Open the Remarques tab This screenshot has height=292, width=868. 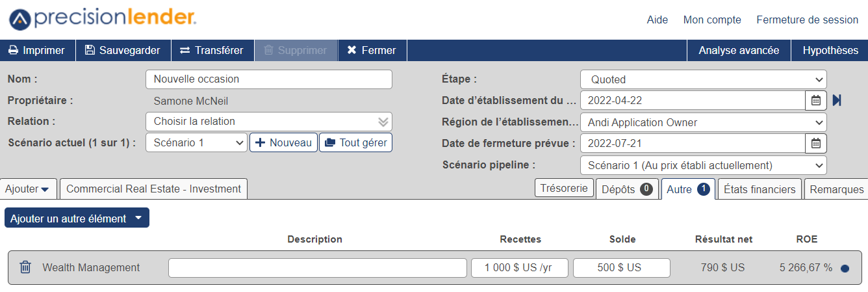tap(836, 189)
